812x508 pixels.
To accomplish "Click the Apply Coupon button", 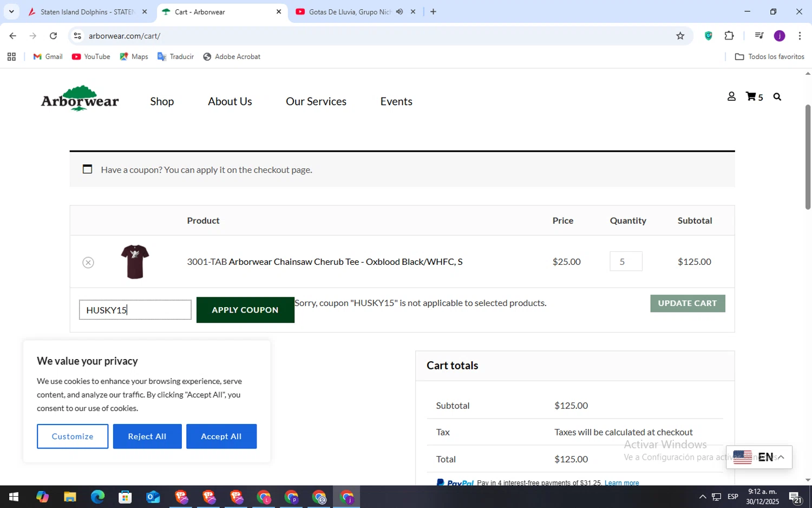I will coord(245,310).
